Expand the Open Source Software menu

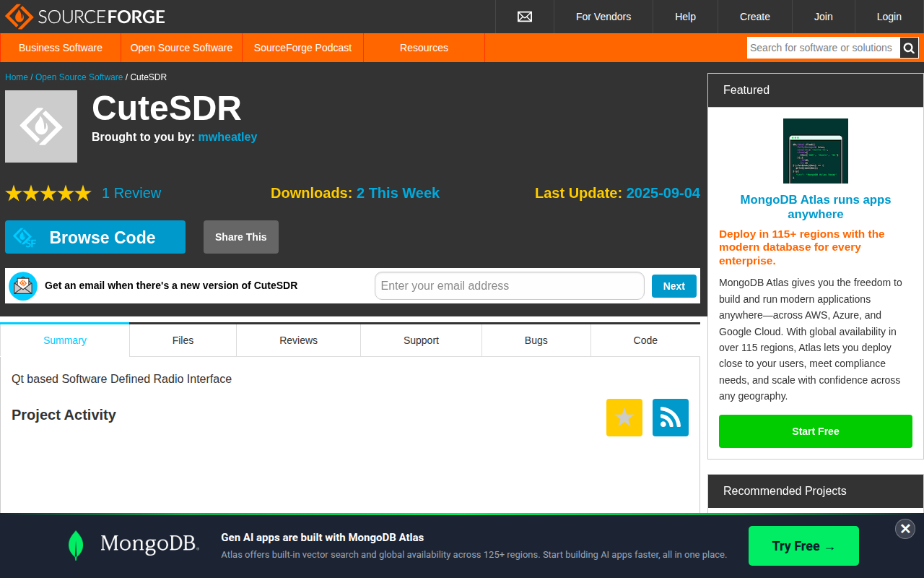[x=181, y=48]
